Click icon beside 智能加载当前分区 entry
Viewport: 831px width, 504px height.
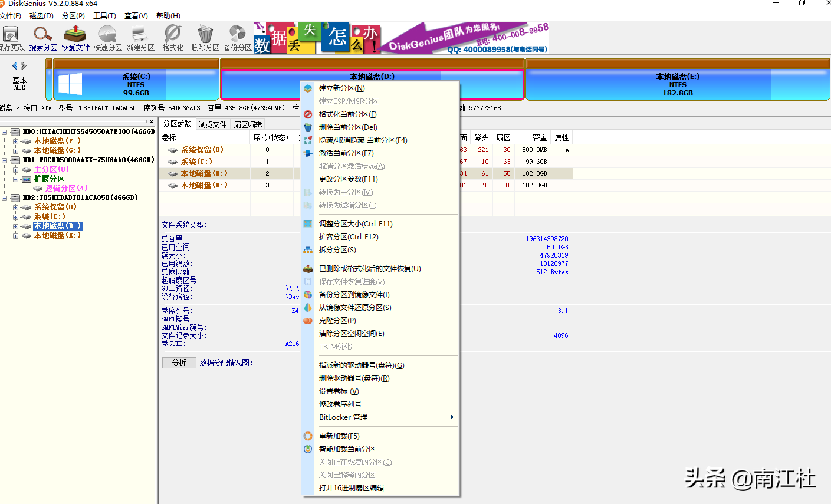308,449
